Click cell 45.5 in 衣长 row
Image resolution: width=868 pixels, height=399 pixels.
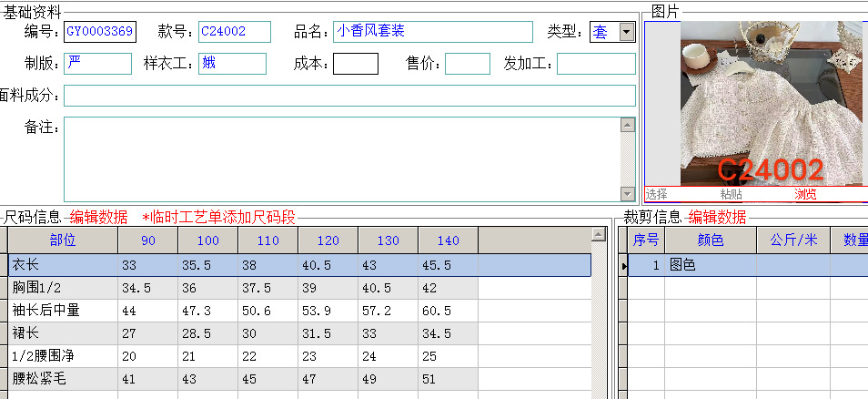click(x=449, y=265)
